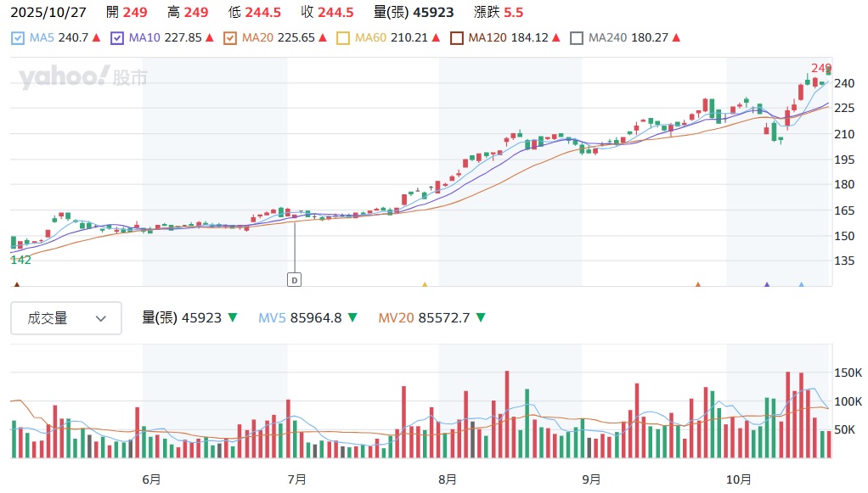Click the purple triangle marker in October
Viewport: 868px width, 493px height.
pyautogui.click(x=767, y=285)
